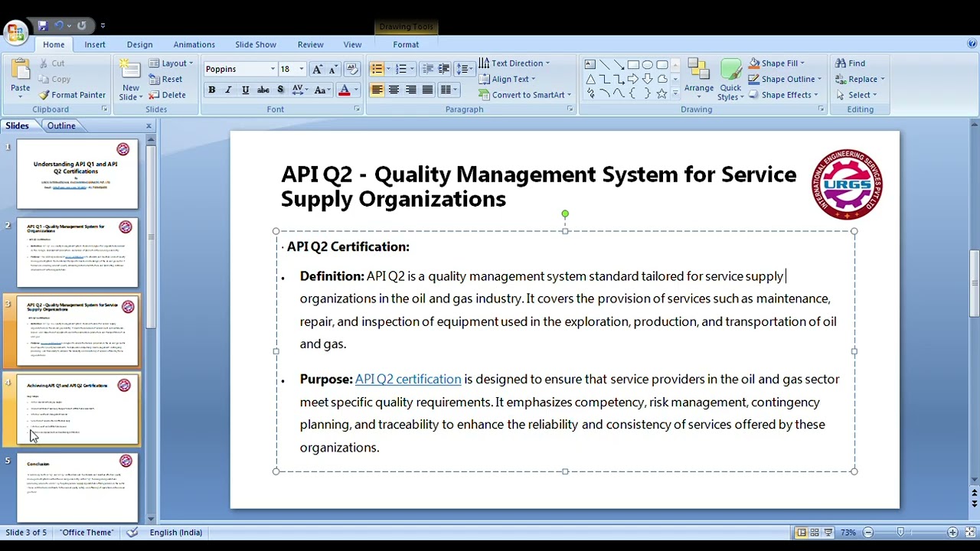Select the Star shape
Viewport: 980px width, 551px height.
(x=661, y=93)
